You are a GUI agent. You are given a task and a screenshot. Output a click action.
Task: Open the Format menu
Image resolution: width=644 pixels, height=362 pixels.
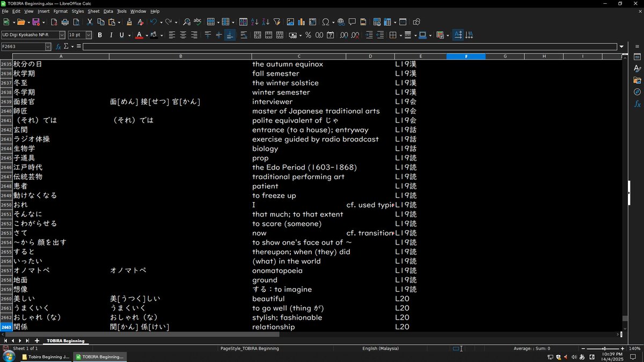(61, 11)
